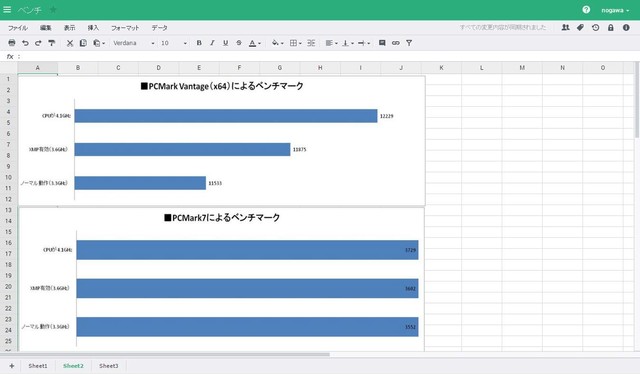Toggle underline formatting
640x374 pixels.
[x=225, y=43]
